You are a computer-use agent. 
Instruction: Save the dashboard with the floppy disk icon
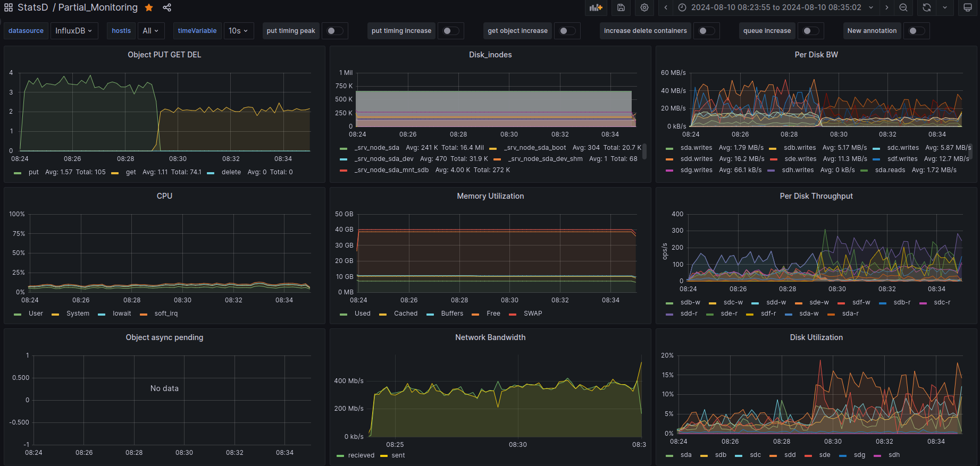[621, 7]
